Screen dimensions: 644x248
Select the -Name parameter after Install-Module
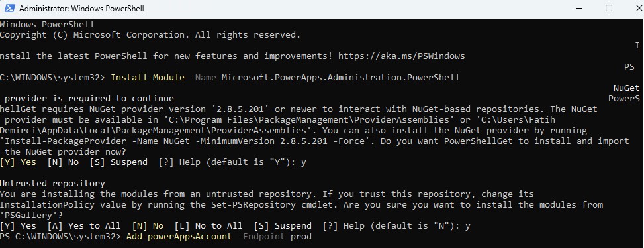pyautogui.click(x=203, y=78)
